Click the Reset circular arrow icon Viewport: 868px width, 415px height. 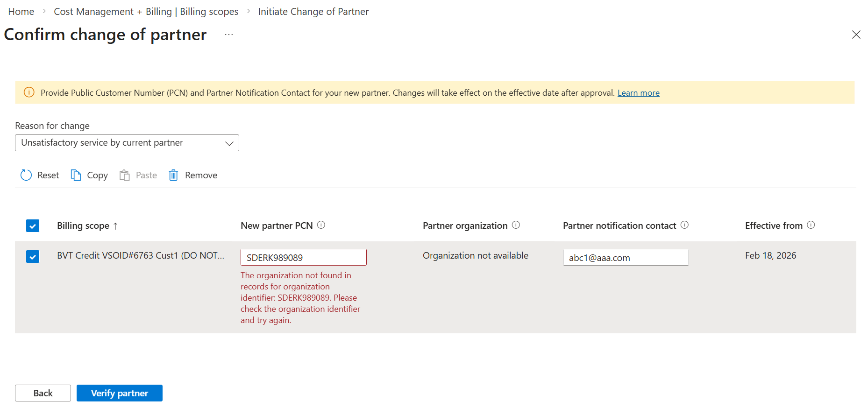pos(26,175)
